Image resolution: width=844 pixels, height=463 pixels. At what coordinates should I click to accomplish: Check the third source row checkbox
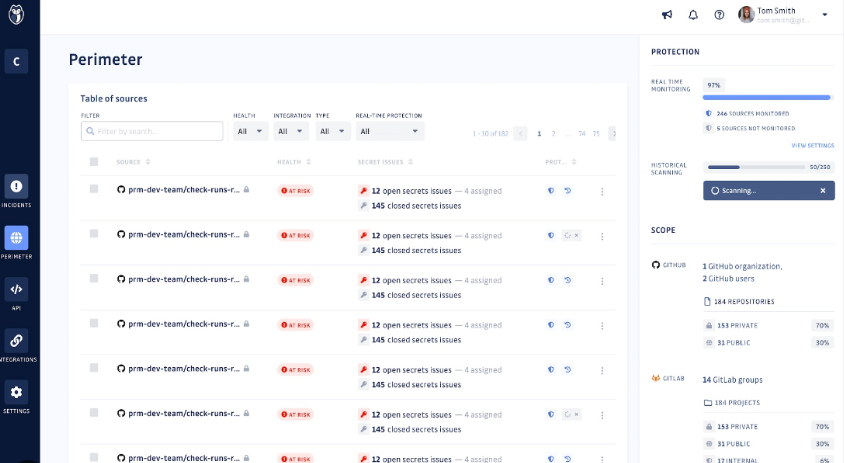(x=94, y=278)
